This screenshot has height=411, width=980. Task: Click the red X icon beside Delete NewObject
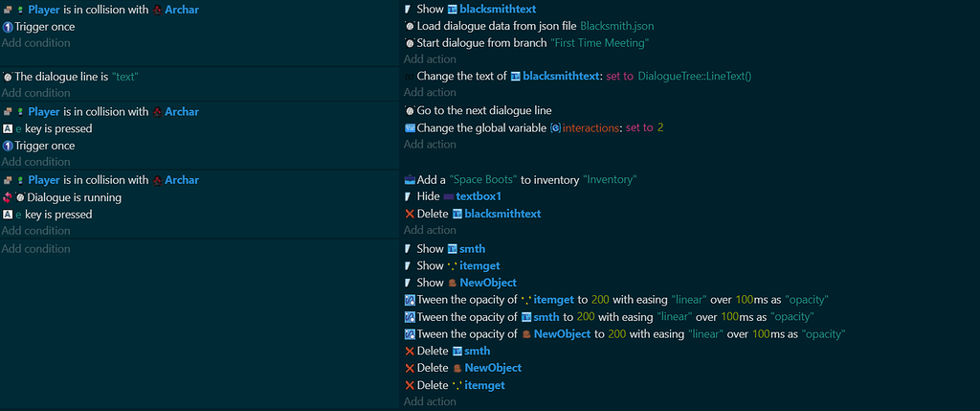point(410,368)
